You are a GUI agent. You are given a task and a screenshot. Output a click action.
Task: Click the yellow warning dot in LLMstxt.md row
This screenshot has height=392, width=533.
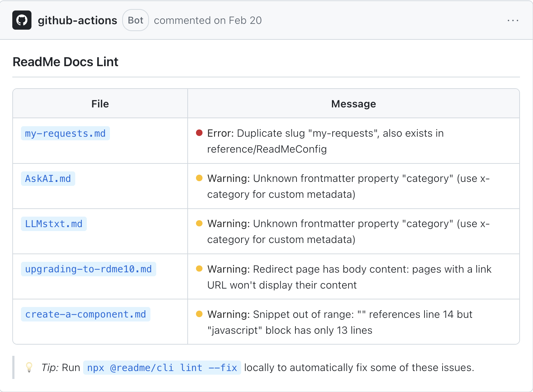[x=199, y=223]
